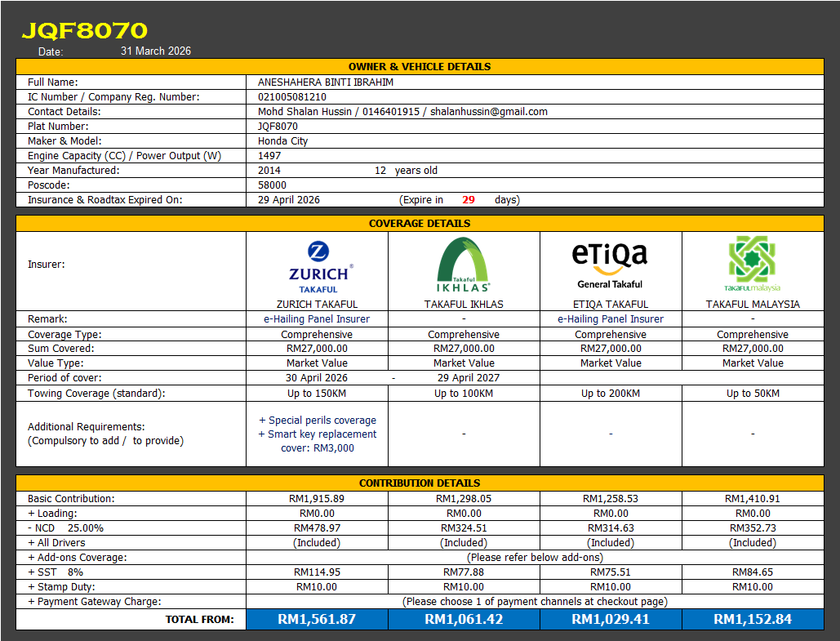Screen dimensions: 840x641
Task: Select the Zurich Basic Contribution RM1,915.89 cell
Action: coord(317,499)
